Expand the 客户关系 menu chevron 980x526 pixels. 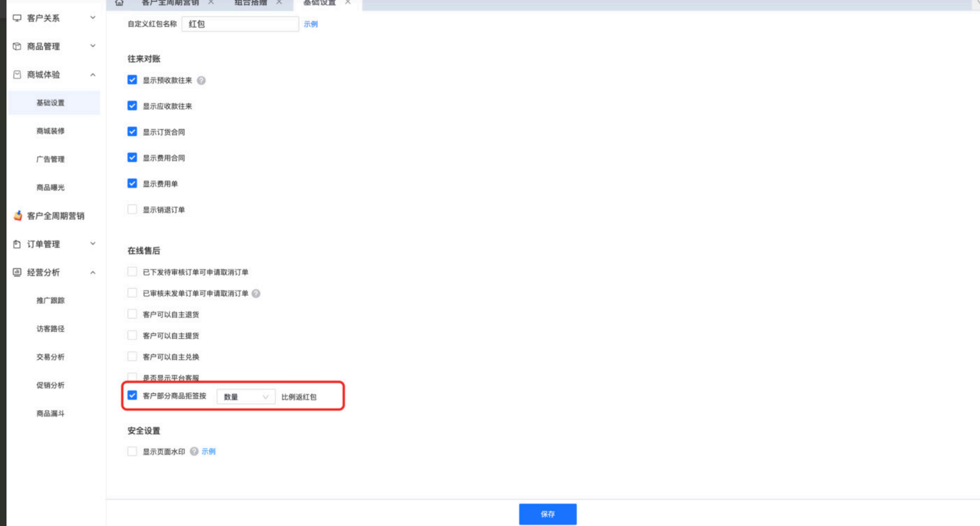tap(93, 18)
